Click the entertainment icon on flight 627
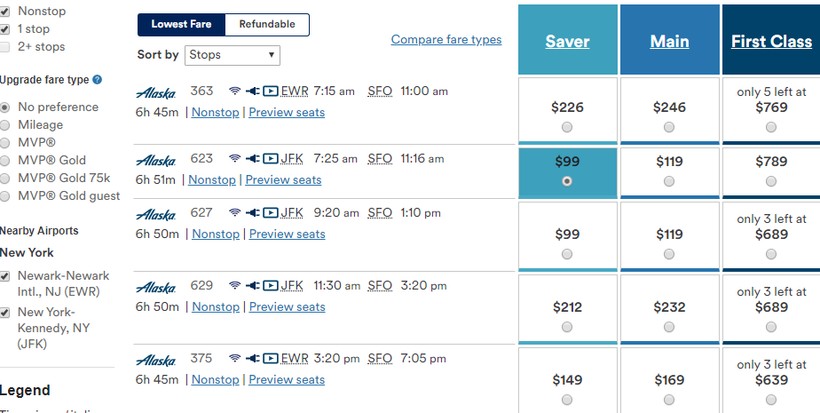Screen dimensions: 820x413 point(270,212)
